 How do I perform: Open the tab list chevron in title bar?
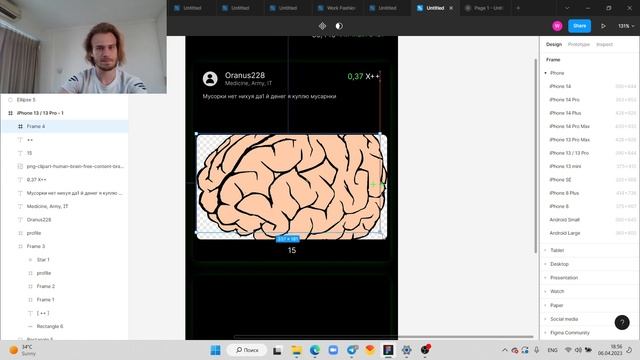(567, 8)
